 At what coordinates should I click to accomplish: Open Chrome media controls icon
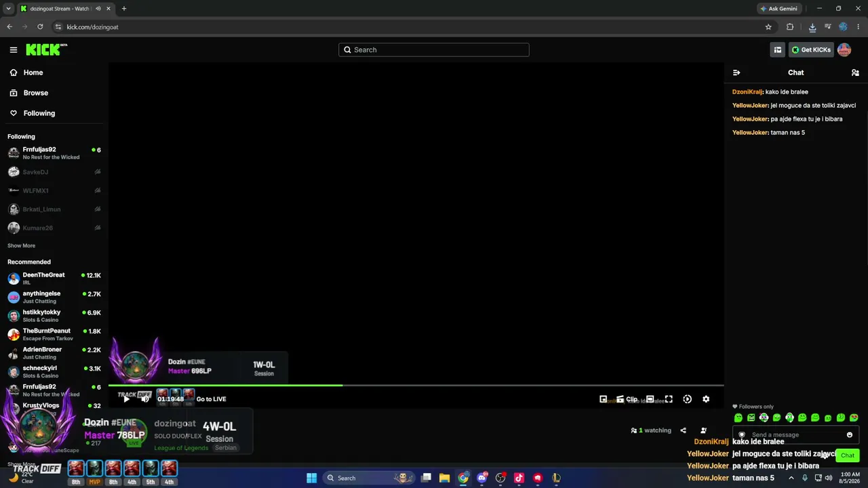point(828,27)
